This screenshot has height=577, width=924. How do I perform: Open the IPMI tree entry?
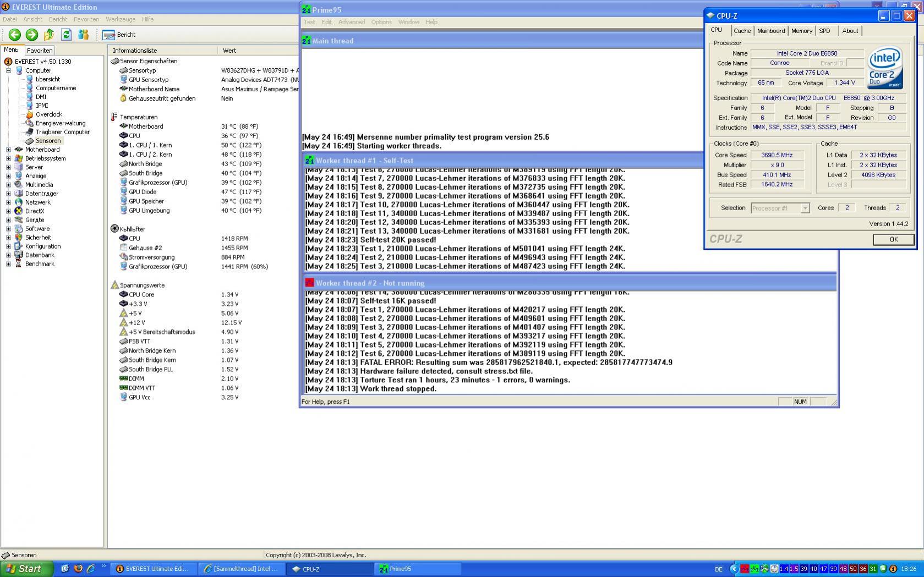[42, 106]
